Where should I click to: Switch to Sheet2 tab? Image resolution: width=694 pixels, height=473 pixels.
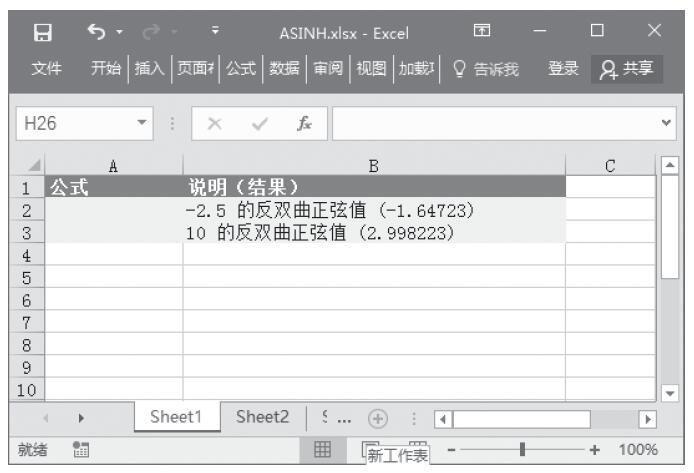pos(263,417)
